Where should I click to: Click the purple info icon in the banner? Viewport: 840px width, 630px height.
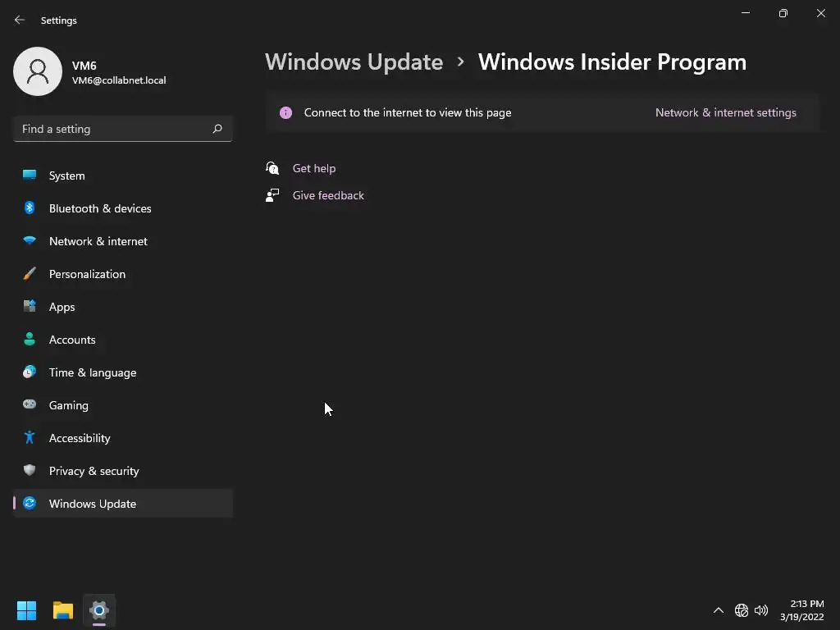tap(286, 112)
